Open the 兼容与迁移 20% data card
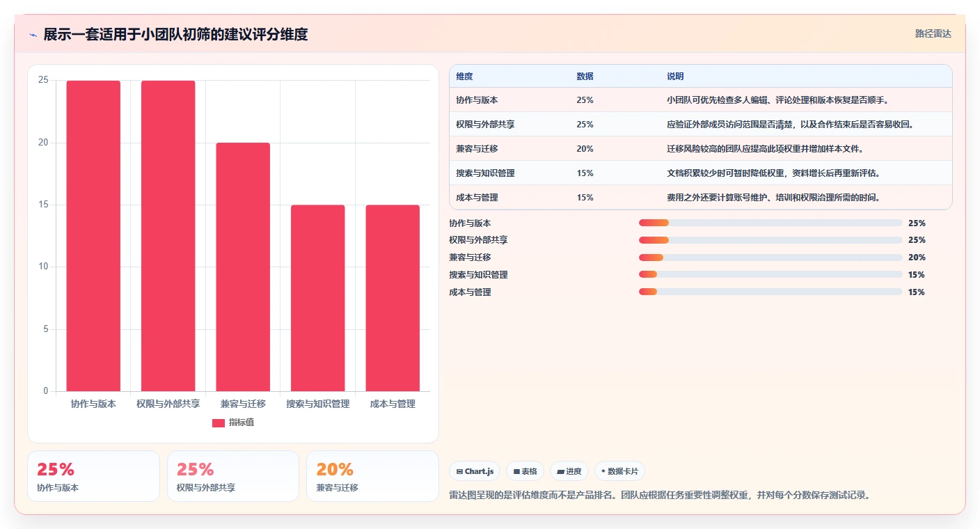The image size is (980, 529). [x=372, y=476]
